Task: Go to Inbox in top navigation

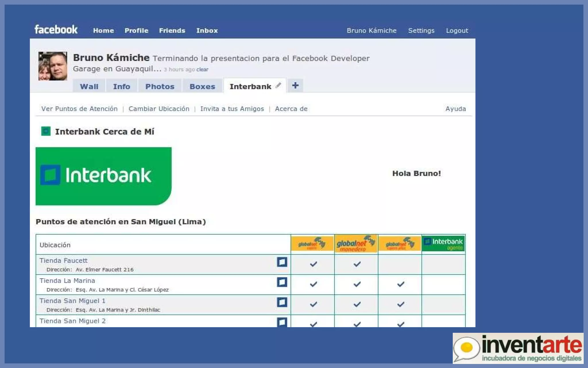Action: [x=207, y=30]
